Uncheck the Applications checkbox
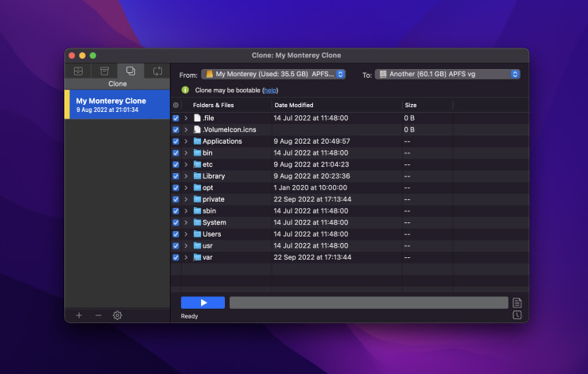 click(x=176, y=141)
